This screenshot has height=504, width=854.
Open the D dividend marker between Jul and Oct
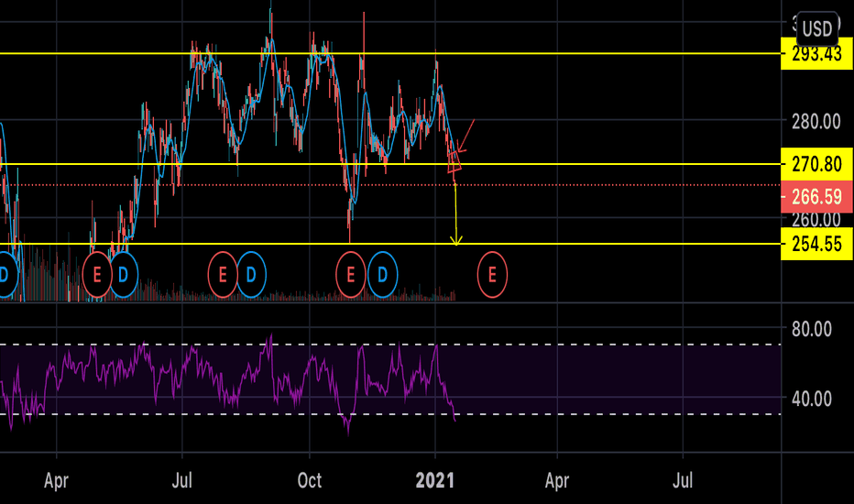pos(251,275)
